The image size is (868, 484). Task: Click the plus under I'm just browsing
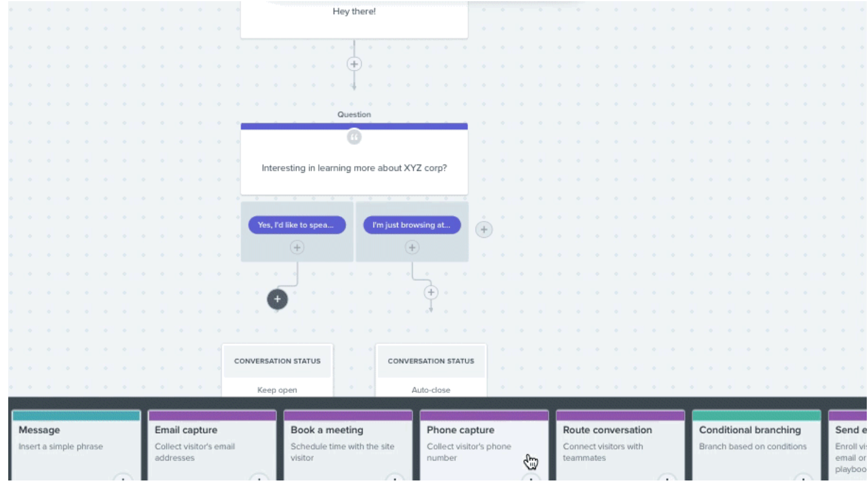click(x=412, y=248)
